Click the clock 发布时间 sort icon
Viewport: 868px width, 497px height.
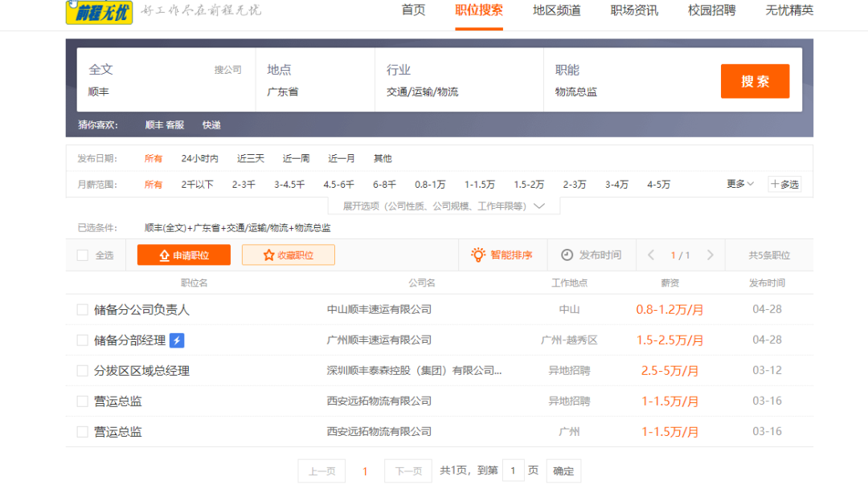pos(567,255)
